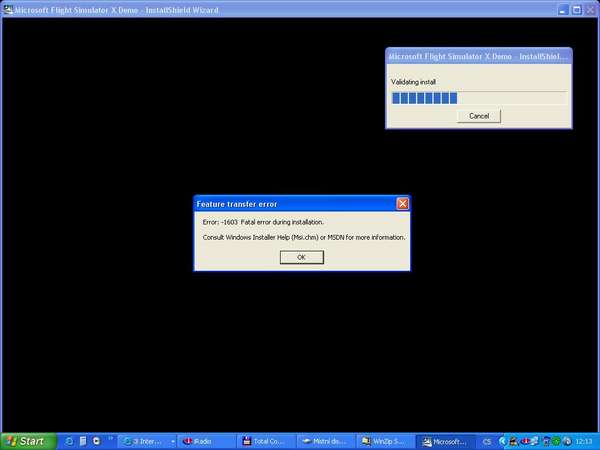Switch to Místní disk taskbar window
The height and width of the screenshot is (450, 600).
(326, 442)
